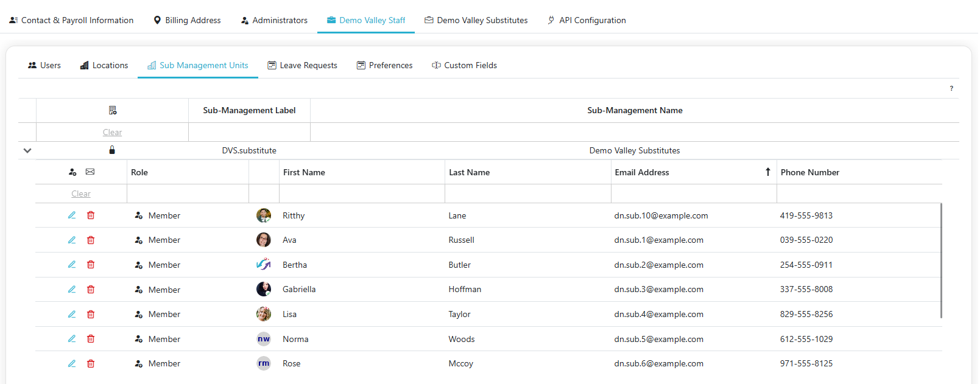Click the lock icon on DVS.substitute row
Viewport: 980px width, 384px height.
[x=112, y=150]
